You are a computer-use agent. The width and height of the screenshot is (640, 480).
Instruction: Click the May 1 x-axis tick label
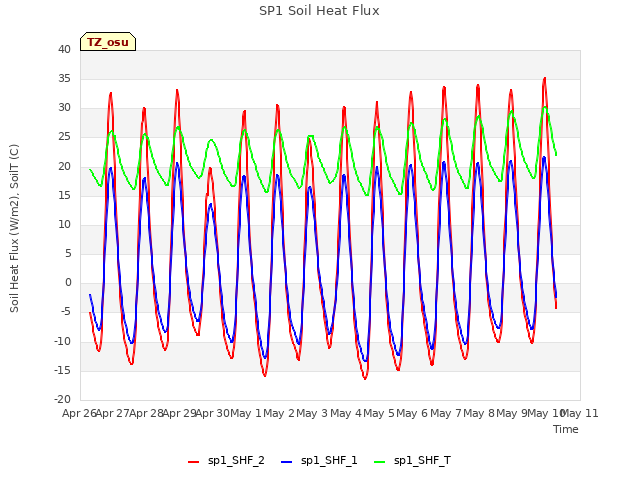[x=246, y=413]
